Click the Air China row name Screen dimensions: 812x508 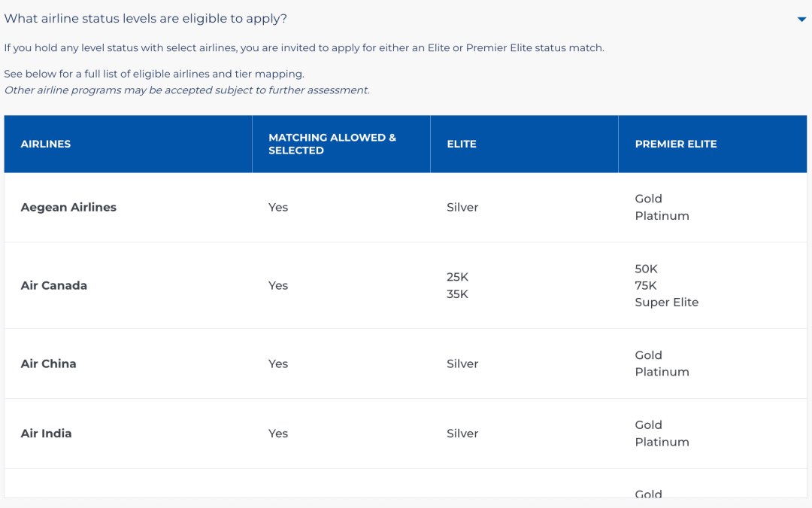[48, 364]
